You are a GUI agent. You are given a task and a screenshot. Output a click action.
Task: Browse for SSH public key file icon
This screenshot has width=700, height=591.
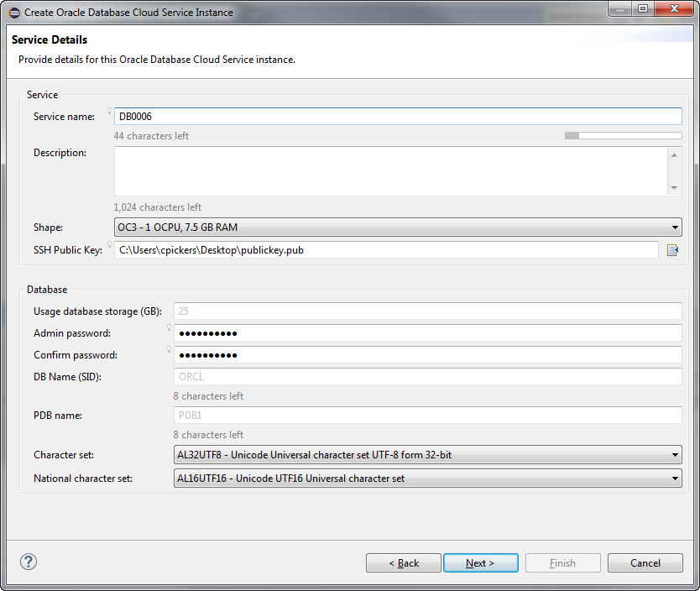pos(672,250)
